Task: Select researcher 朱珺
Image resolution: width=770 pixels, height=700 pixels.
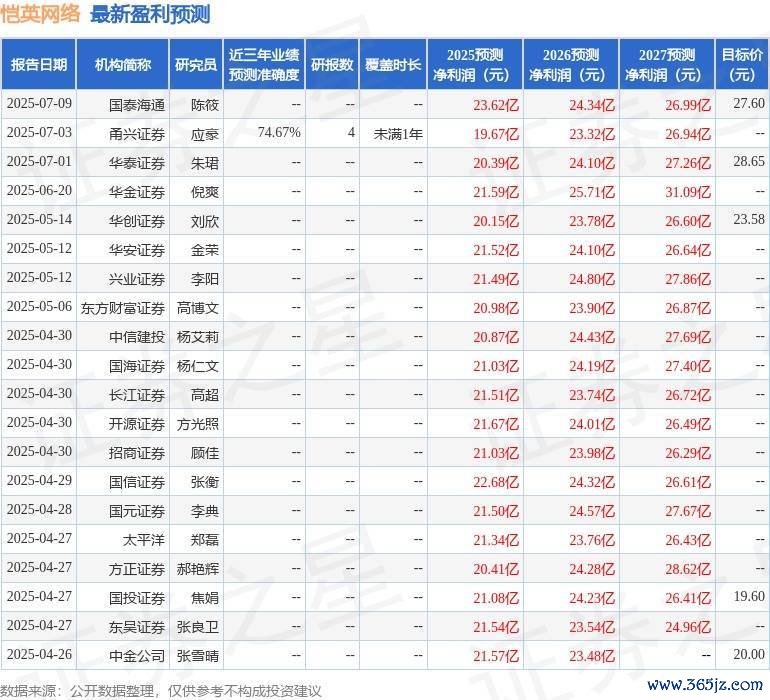Action: (205, 163)
